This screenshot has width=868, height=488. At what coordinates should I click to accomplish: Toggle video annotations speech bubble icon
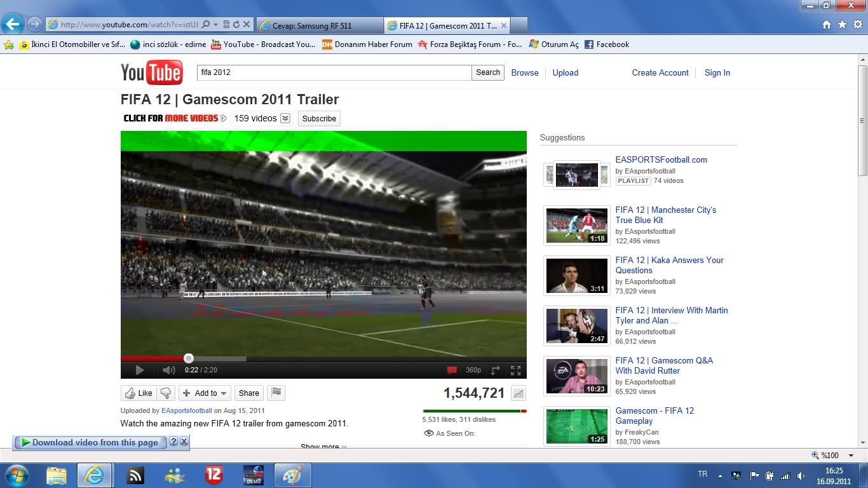[452, 370]
